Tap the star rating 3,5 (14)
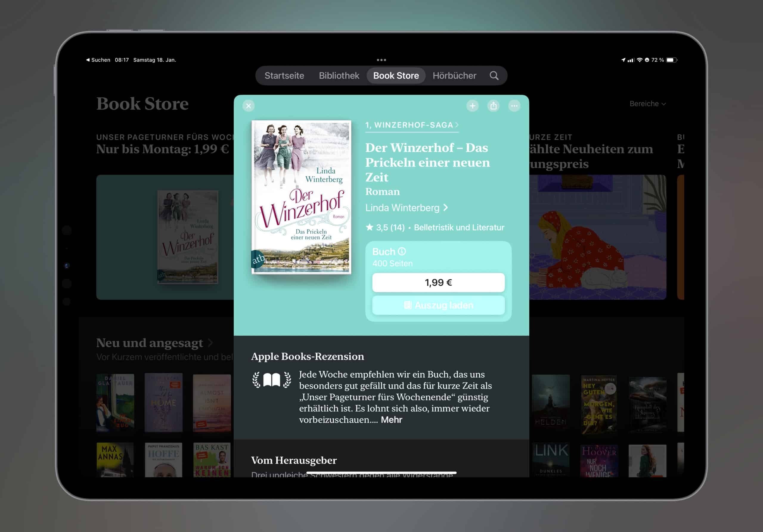Image resolution: width=763 pixels, height=532 pixels. tap(385, 228)
